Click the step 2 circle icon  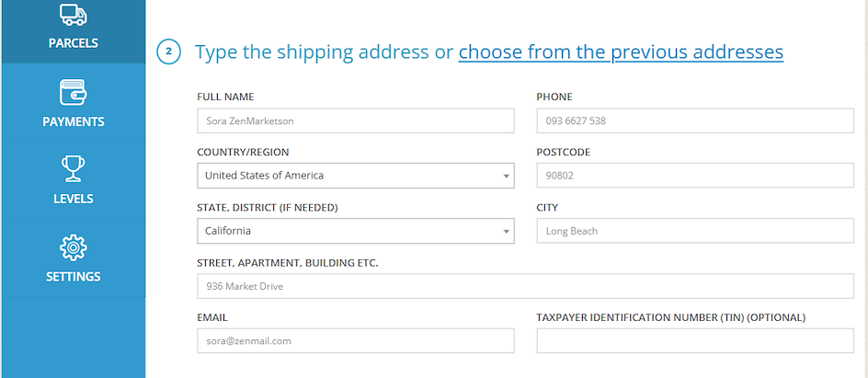click(x=168, y=52)
